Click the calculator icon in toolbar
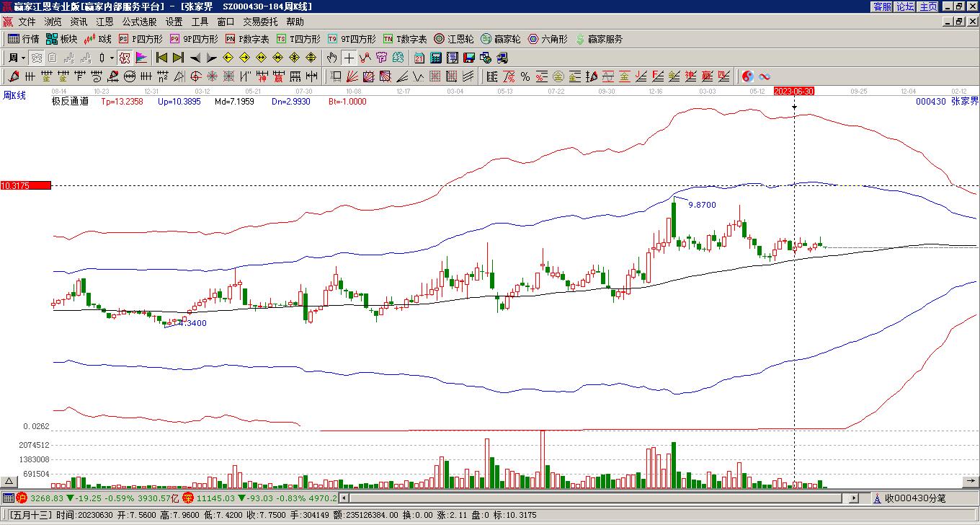 click(436, 58)
